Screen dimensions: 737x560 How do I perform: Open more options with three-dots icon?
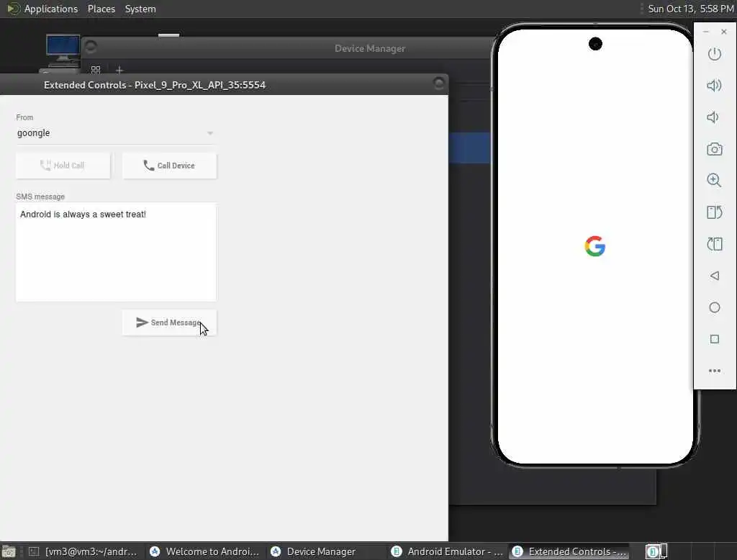coord(715,371)
